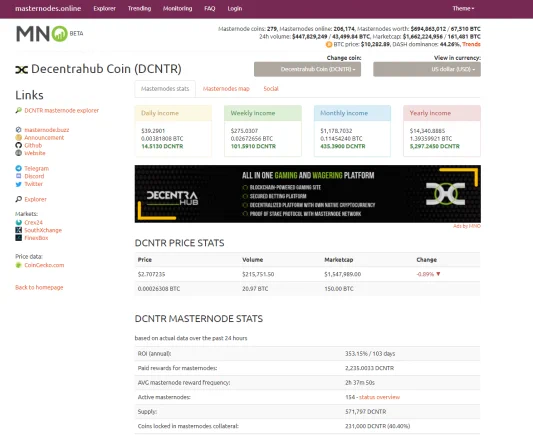Click the SouthXchange market icon
Image resolution: width=533 pixels, height=435 pixels.
tap(18, 230)
